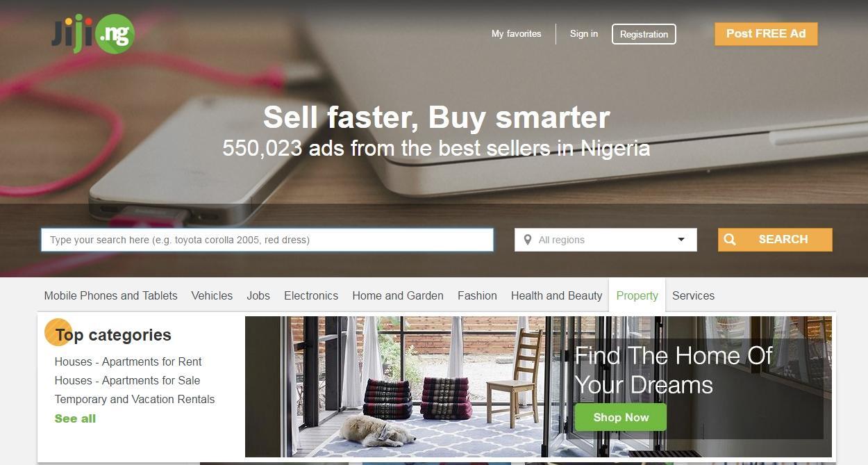Open the Home and Garden tab
868x465 pixels.
[398, 295]
